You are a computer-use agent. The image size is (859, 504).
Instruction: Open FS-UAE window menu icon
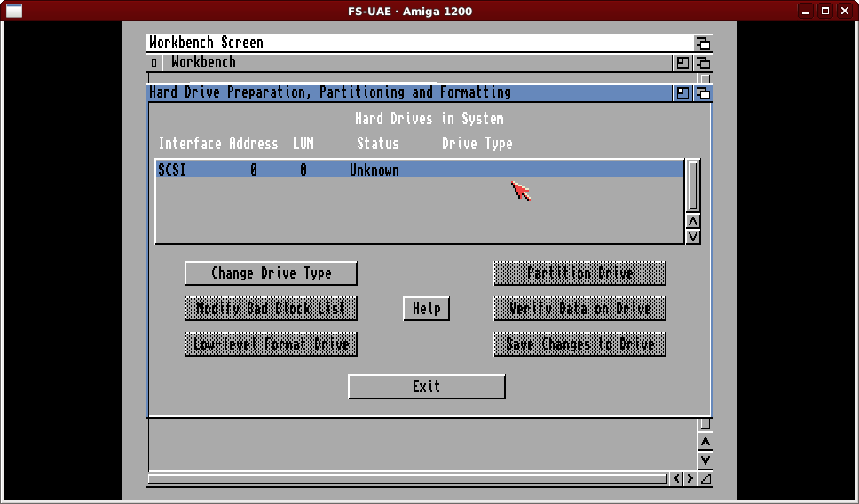[14, 11]
